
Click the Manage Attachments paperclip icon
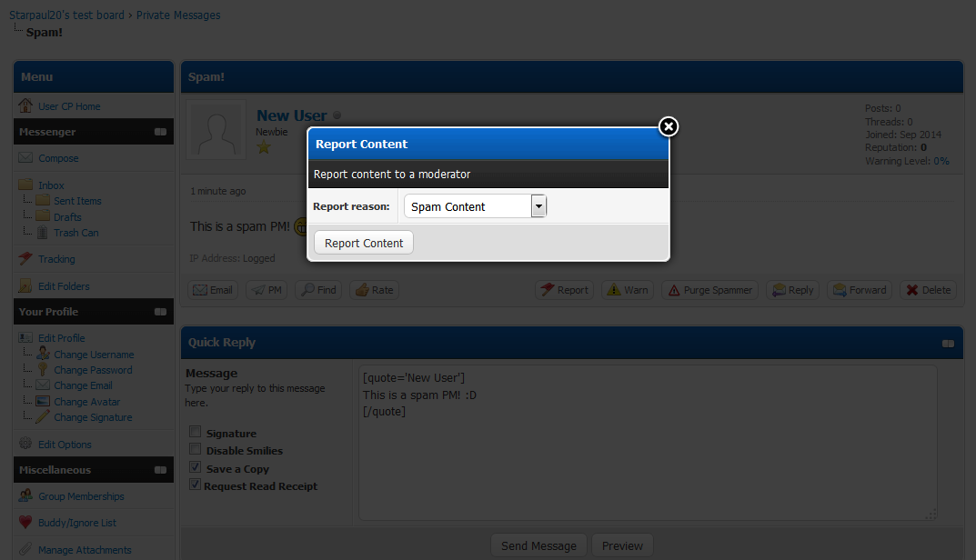click(25, 549)
